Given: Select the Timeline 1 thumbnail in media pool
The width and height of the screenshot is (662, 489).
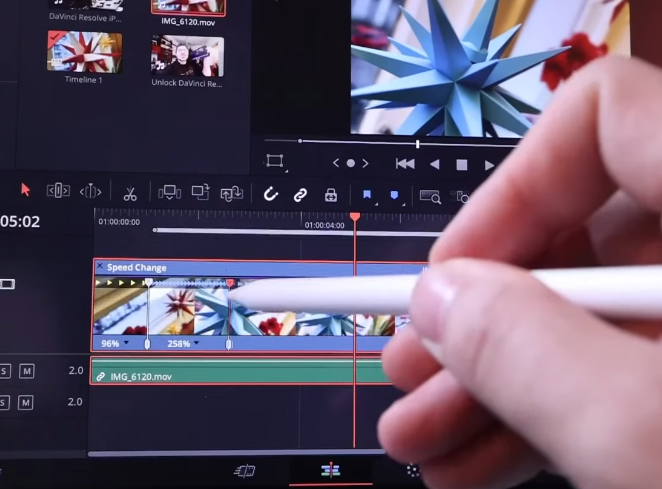Looking at the screenshot, I should tap(84, 52).
